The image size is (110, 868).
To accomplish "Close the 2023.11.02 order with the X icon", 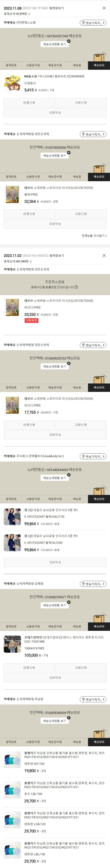I will [x=104, y=255].
